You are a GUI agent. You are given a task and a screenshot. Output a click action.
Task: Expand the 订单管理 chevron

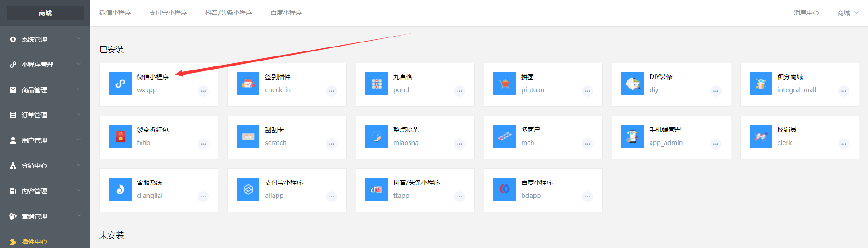(79, 115)
